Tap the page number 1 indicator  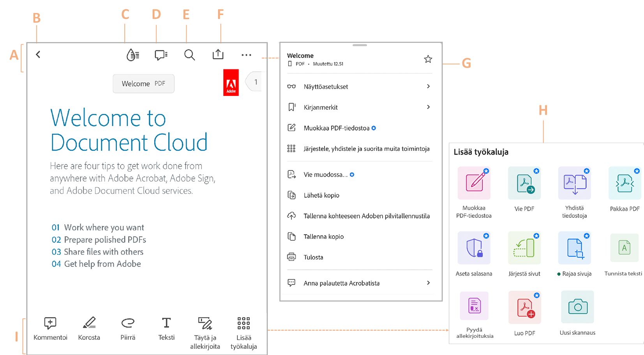click(256, 82)
